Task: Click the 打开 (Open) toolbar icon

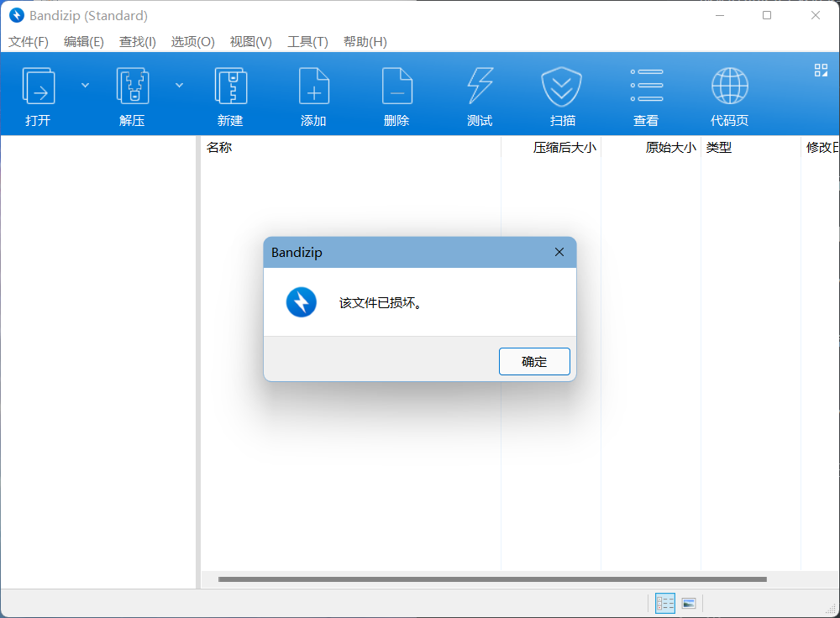Action: 38,86
